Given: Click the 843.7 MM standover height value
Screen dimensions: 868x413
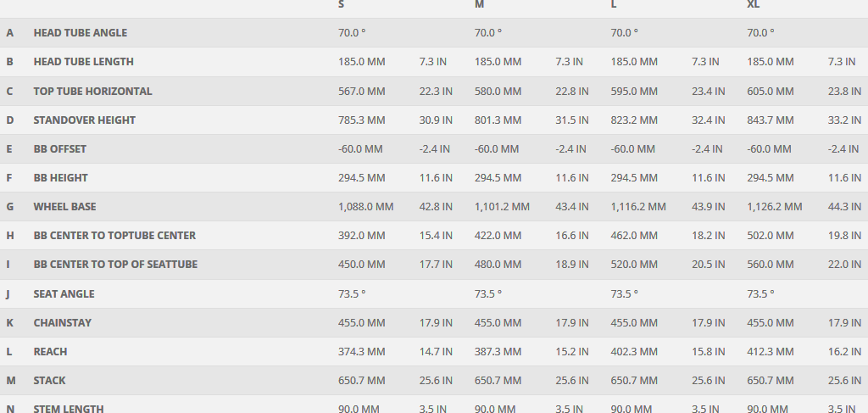Looking at the screenshot, I should (x=771, y=120).
